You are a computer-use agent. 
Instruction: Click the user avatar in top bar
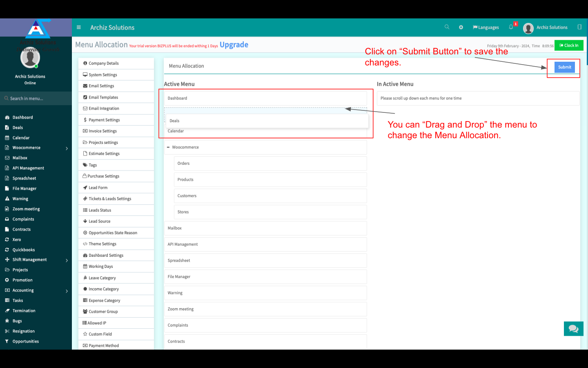click(x=528, y=28)
